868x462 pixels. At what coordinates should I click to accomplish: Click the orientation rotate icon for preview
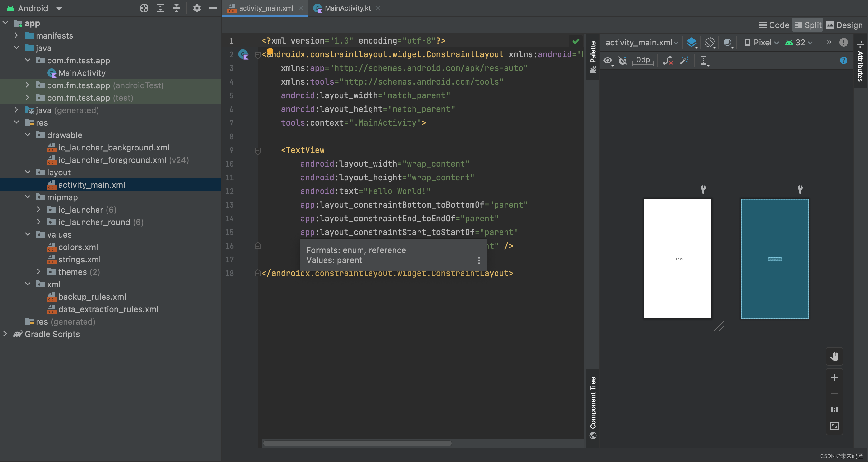click(710, 43)
